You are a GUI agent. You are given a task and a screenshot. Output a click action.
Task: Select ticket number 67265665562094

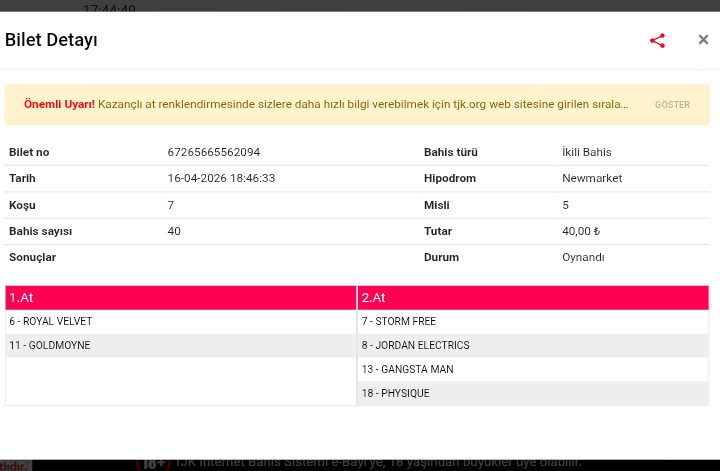click(214, 152)
